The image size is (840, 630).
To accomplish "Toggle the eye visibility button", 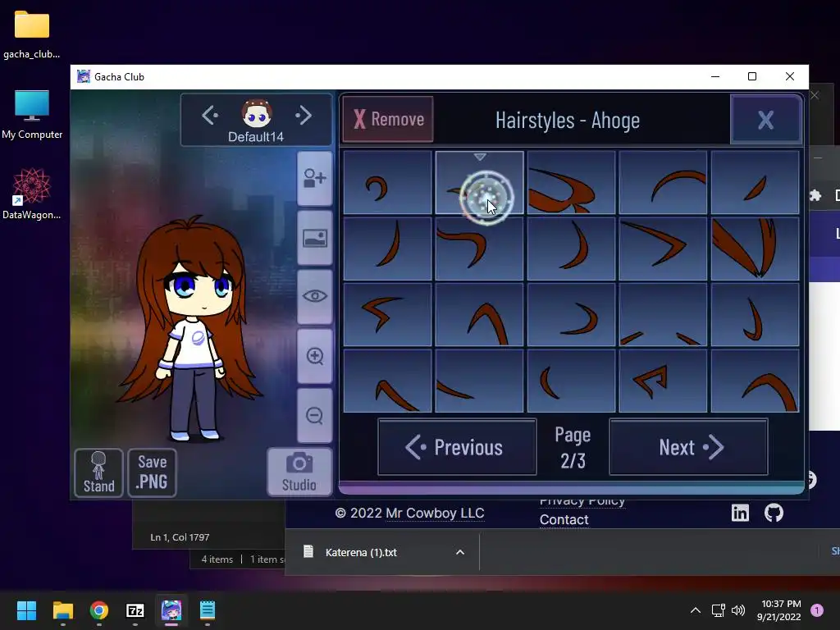I will coord(314,296).
